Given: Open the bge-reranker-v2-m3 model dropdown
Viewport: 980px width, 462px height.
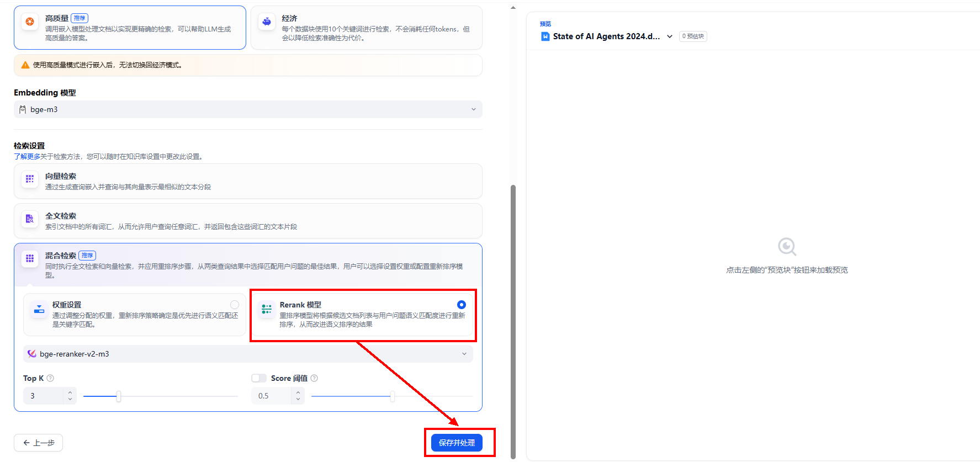Looking at the screenshot, I should tap(248, 354).
